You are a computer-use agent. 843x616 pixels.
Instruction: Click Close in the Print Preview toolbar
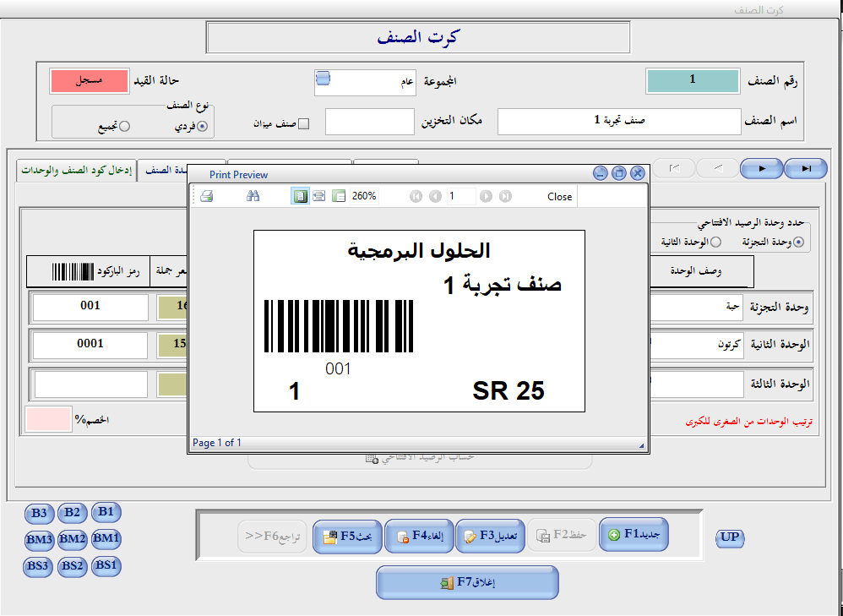[559, 197]
